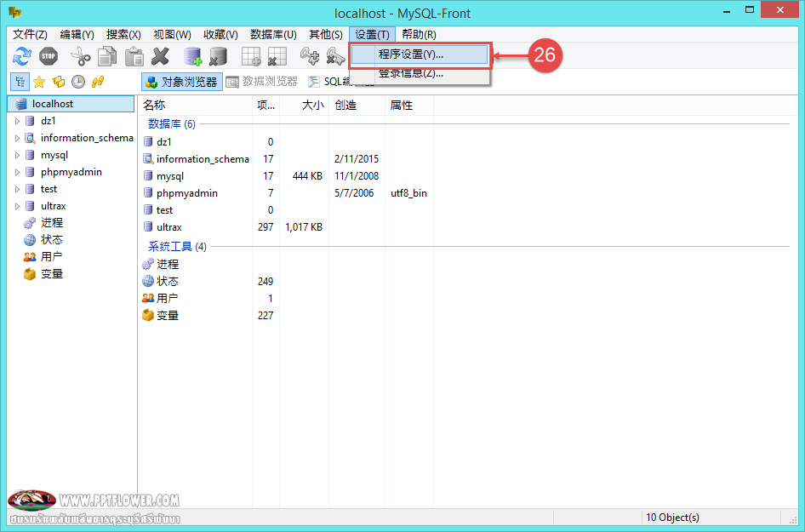The image size is (805, 532).
Task: Click the 1,017 KB size cell
Action: [x=304, y=227]
